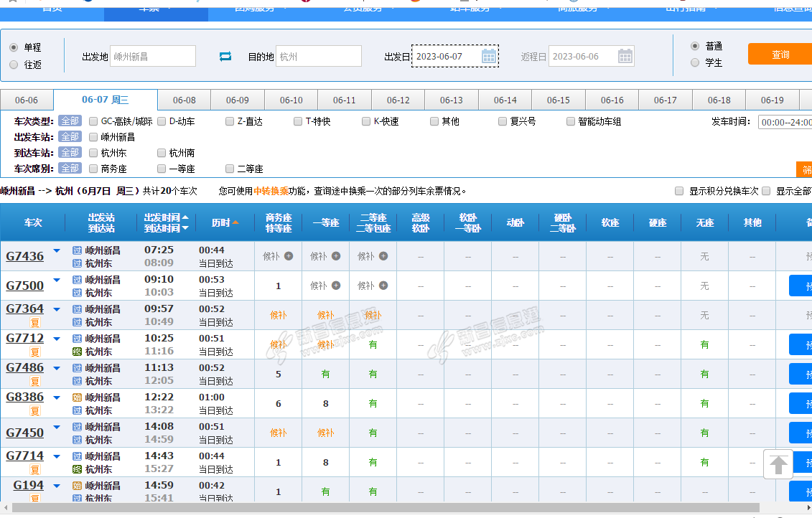Switch to the 06-08 date tab
The width and height of the screenshot is (812, 518).
(x=184, y=100)
